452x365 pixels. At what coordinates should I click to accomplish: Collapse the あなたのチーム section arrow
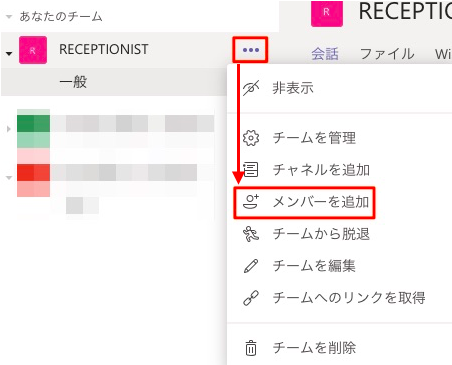[x=9, y=17]
